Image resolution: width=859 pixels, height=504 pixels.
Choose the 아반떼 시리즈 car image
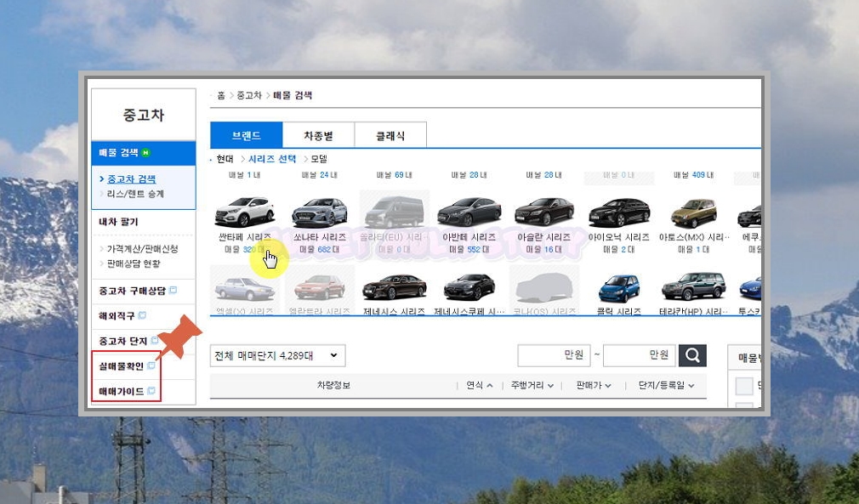(469, 212)
